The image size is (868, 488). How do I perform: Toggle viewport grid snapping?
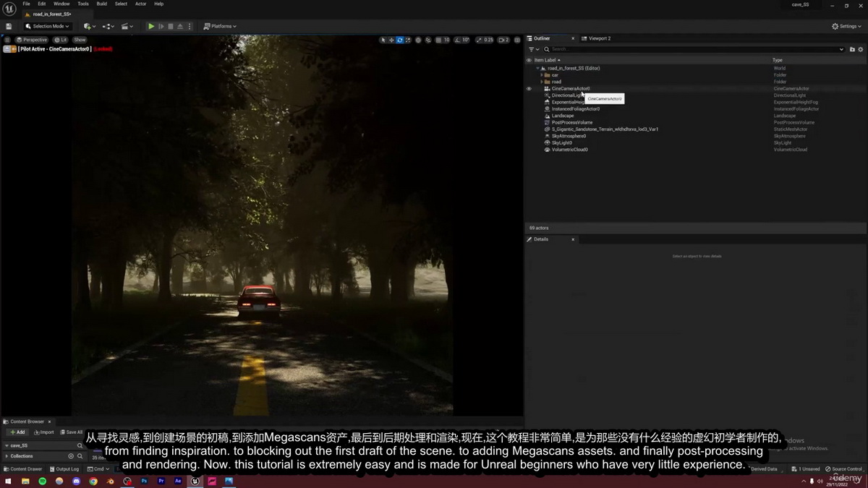[x=439, y=40]
